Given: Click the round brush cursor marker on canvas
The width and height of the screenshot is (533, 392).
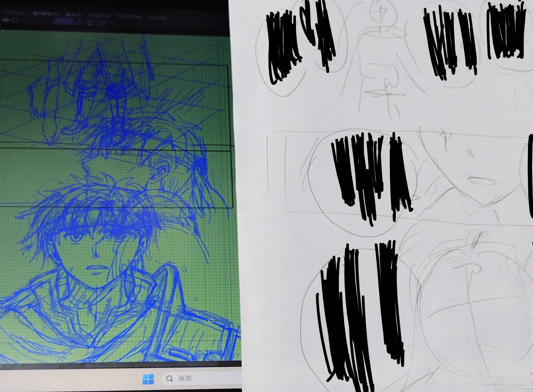Looking at the screenshot, I should click(211, 320).
